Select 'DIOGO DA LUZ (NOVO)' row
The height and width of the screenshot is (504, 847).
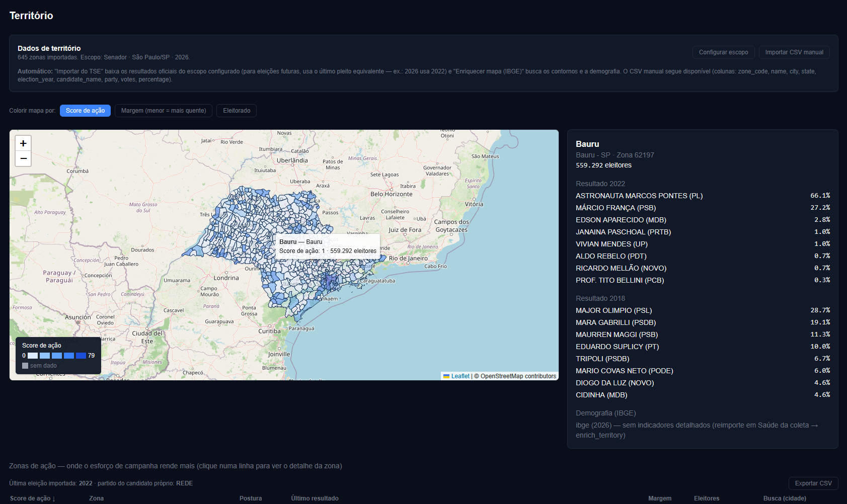point(703,383)
